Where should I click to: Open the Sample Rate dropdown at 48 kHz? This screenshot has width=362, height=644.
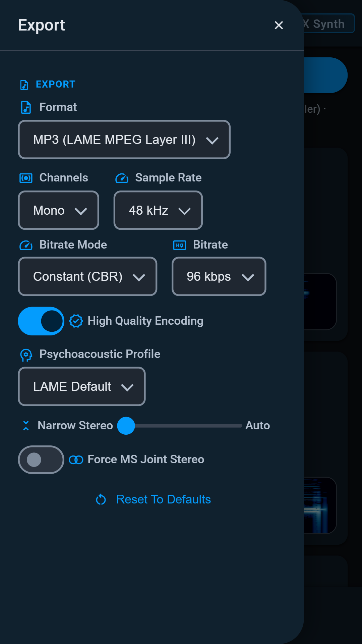coord(158,210)
